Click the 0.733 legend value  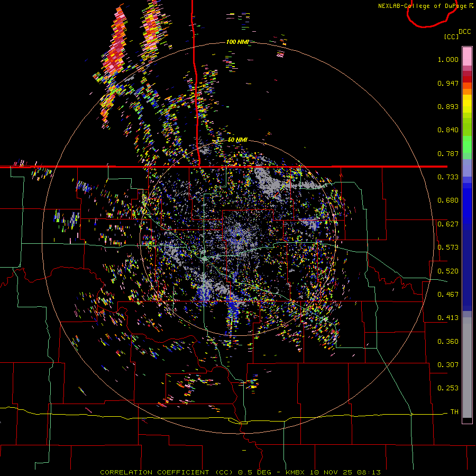448,177
